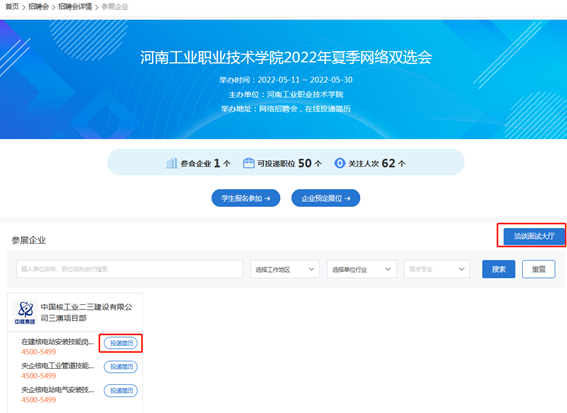Expand the 选择工作地区 dropdown

285,269
